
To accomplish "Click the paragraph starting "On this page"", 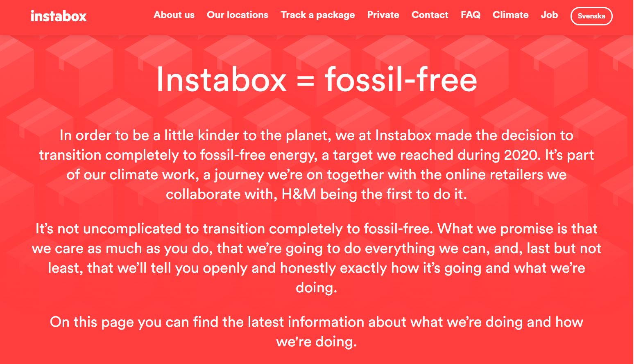I will point(317,332).
